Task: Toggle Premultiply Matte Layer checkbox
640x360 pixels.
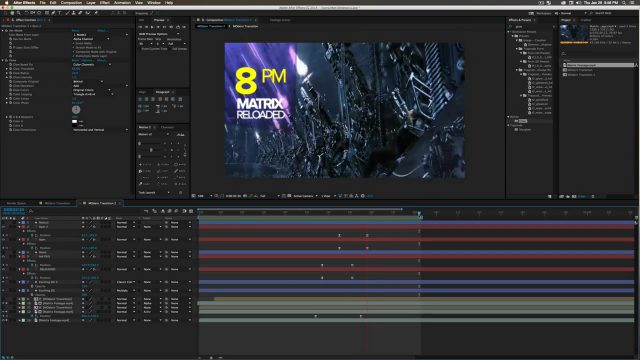Action: tap(74, 56)
